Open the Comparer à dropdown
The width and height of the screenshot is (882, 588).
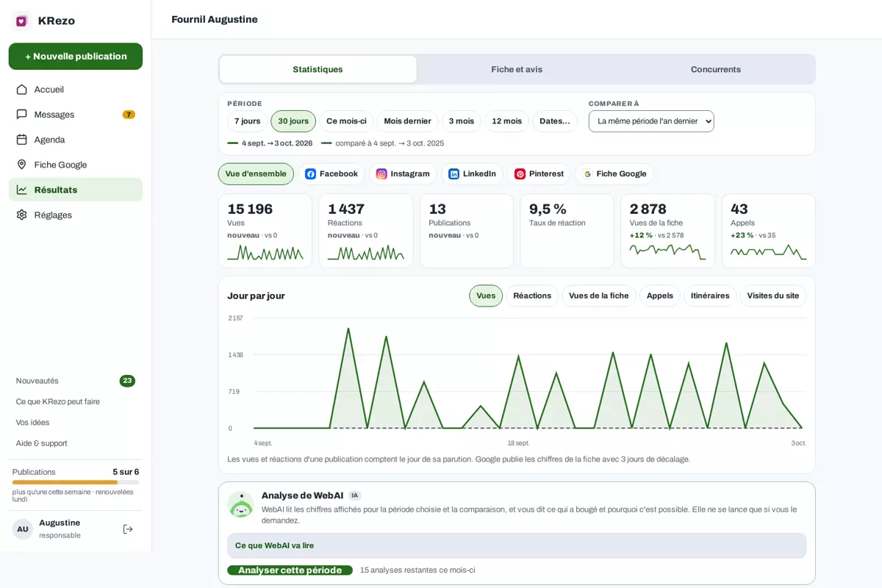pos(651,121)
